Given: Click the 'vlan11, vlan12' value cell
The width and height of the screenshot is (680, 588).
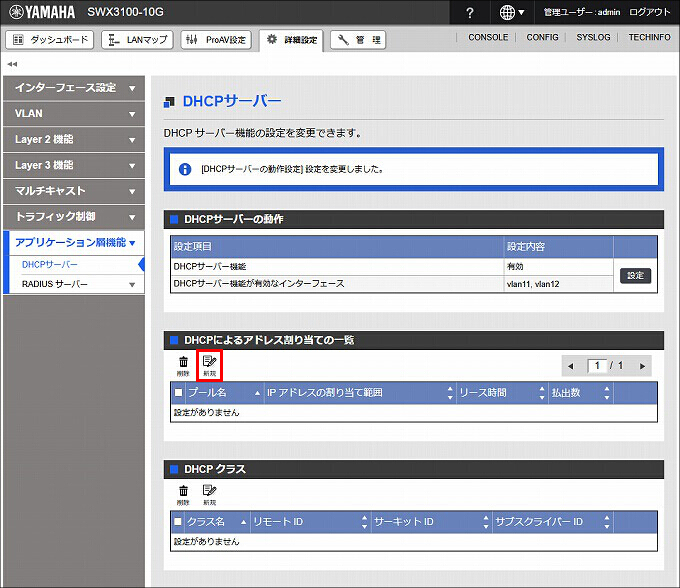Looking at the screenshot, I should coord(559,284).
